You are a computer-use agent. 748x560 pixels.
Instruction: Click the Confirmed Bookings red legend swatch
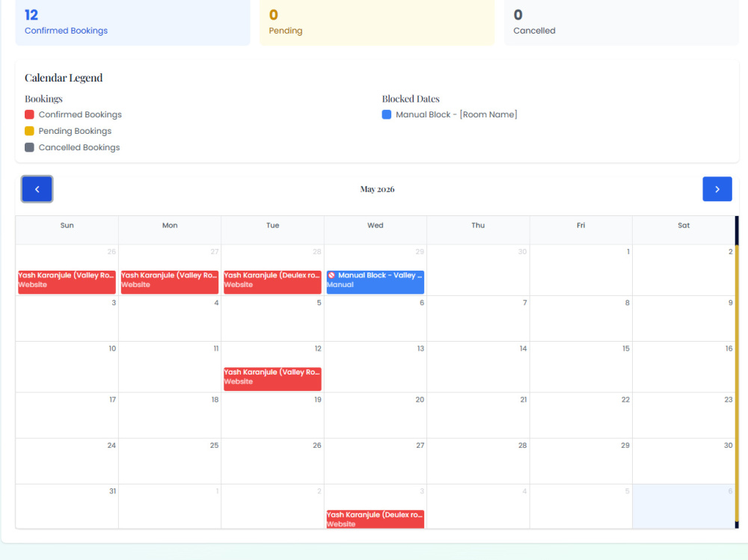(x=29, y=114)
